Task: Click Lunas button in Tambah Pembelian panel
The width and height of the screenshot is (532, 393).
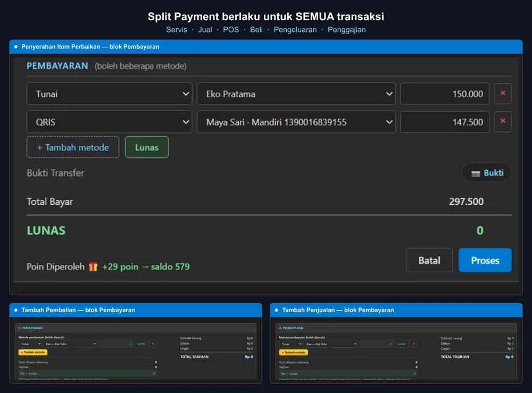Action: pyautogui.click(x=141, y=344)
